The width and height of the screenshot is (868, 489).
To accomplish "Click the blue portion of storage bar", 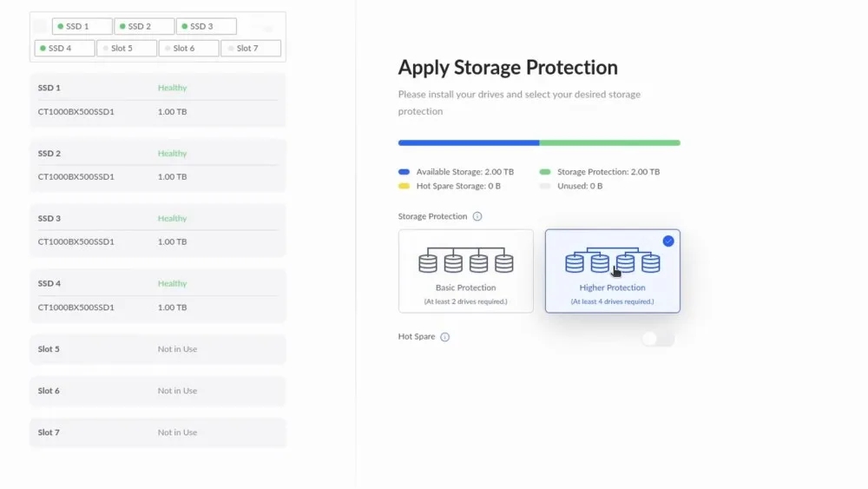I will [x=469, y=142].
